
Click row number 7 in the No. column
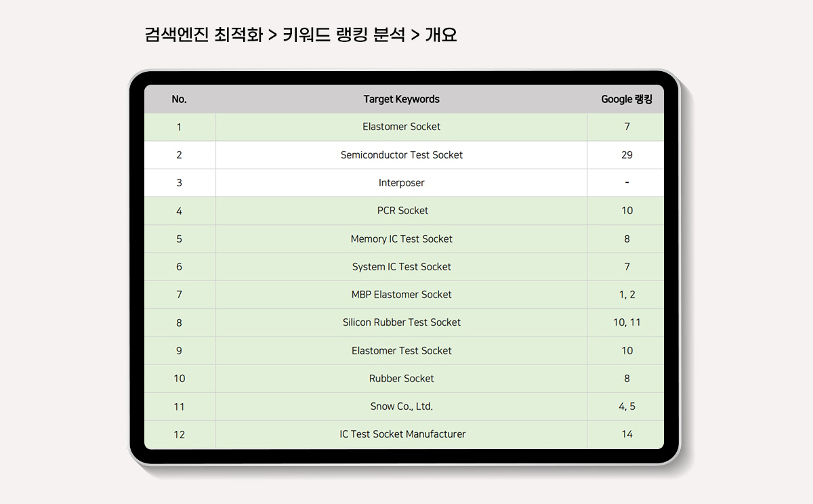coord(179,295)
